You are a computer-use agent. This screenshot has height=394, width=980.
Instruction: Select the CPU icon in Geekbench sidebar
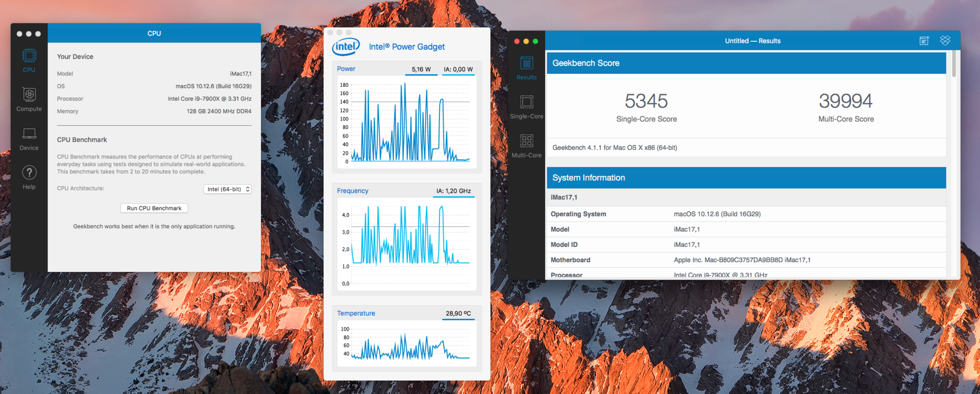point(29,56)
